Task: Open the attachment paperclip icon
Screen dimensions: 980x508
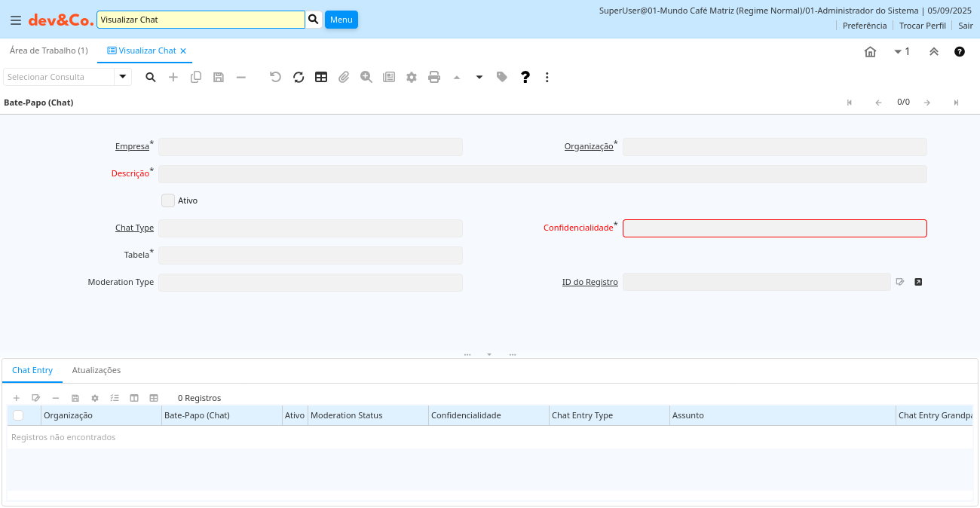Action: [x=344, y=77]
